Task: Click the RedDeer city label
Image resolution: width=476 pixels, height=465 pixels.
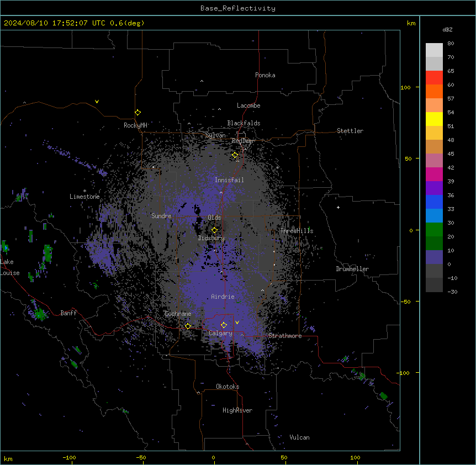Action: click(243, 141)
